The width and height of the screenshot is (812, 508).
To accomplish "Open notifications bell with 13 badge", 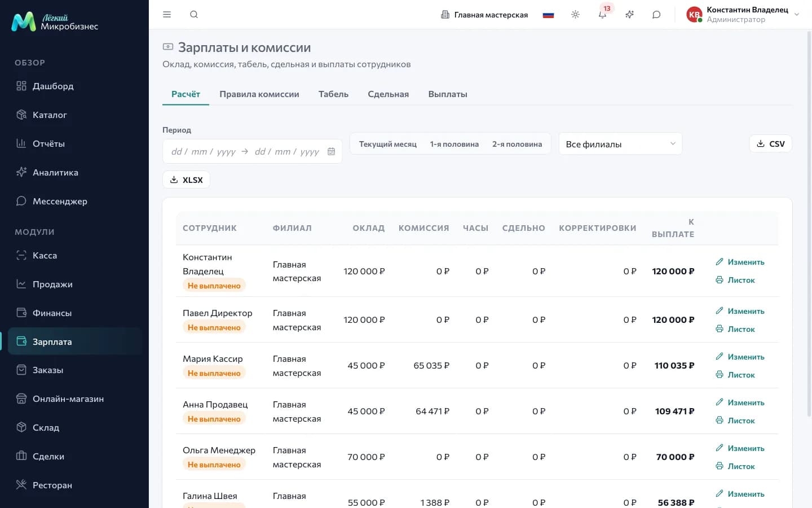I will 602,15.
